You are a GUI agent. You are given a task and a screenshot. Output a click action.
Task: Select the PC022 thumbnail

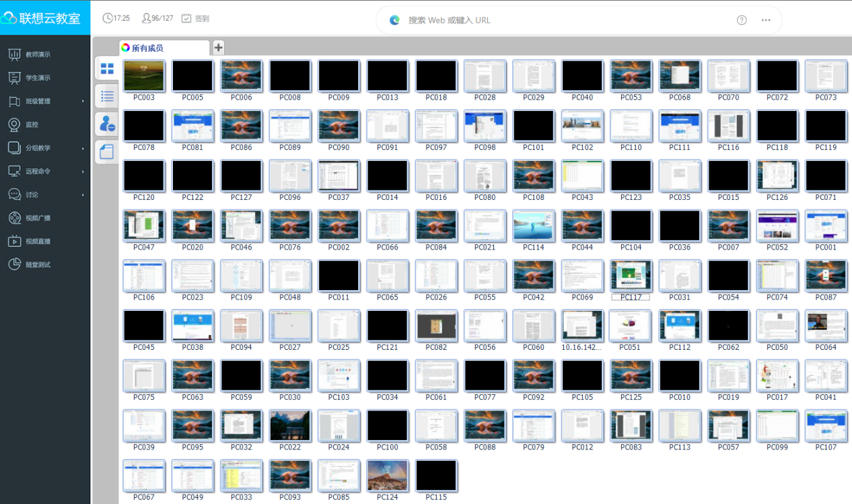(x=290, y=426)
